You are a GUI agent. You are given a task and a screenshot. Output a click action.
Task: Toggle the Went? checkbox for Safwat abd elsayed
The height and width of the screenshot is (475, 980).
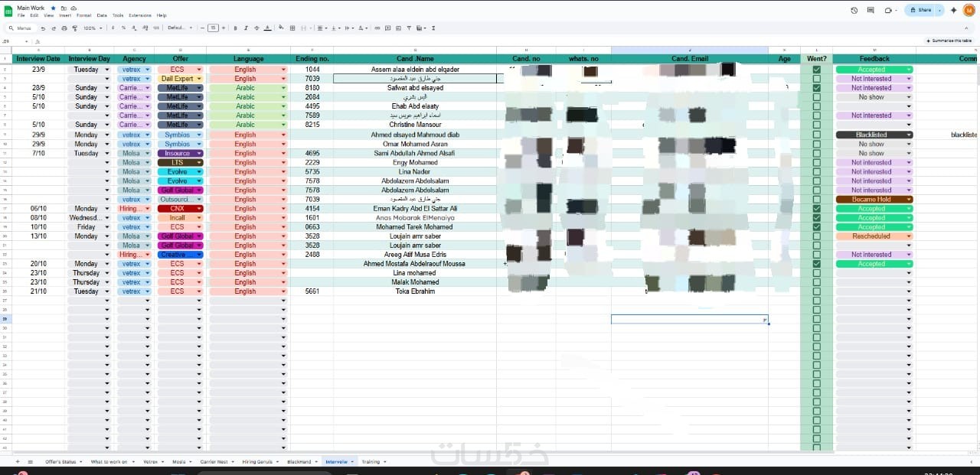[x=816, y=88]
